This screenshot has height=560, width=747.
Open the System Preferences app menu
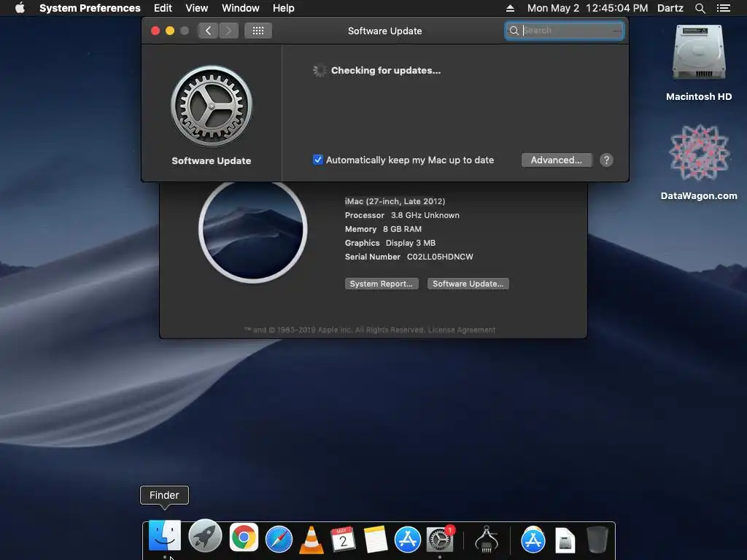90,8
